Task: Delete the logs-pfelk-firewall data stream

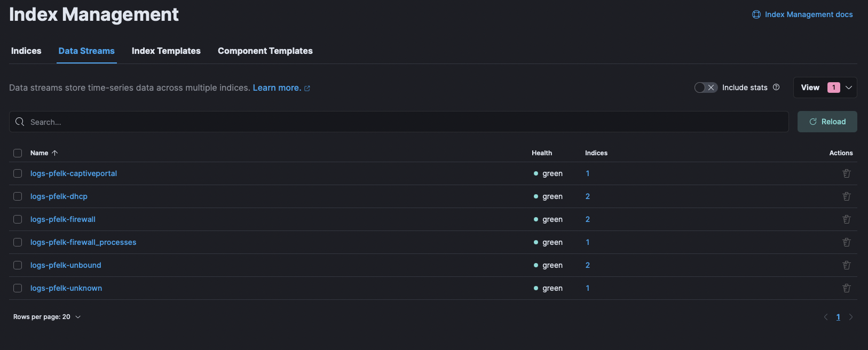Action: [x=846, y=219]
